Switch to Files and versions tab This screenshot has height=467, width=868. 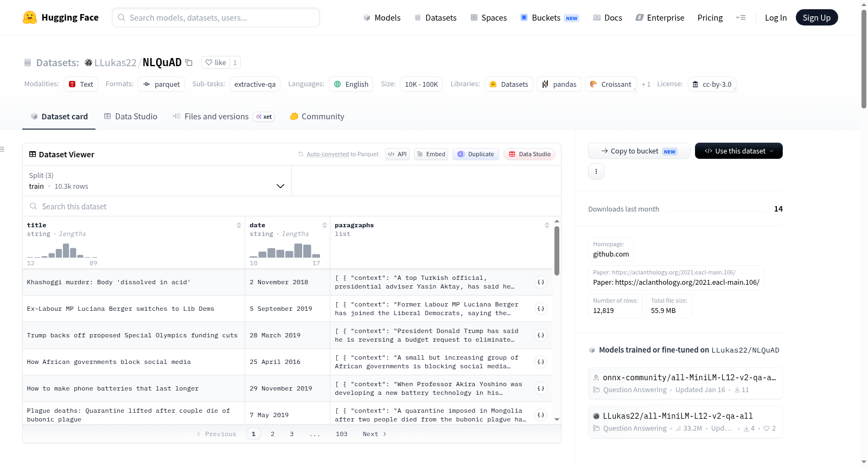224,116
